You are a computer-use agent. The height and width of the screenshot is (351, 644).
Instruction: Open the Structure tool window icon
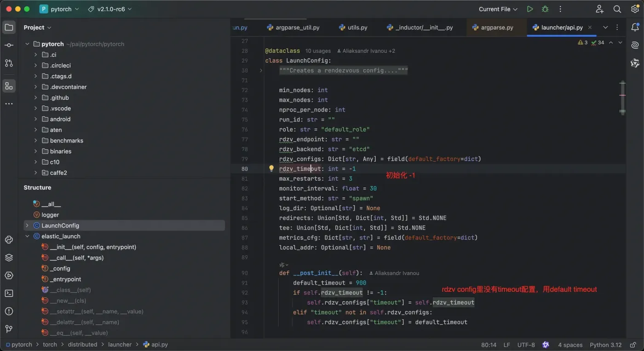point(9,86)
